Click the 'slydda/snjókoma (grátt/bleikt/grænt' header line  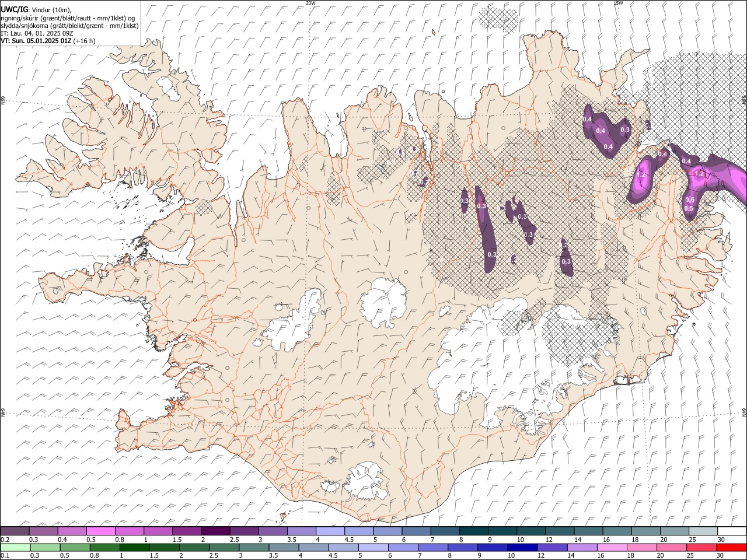click(x=69, y=26)
